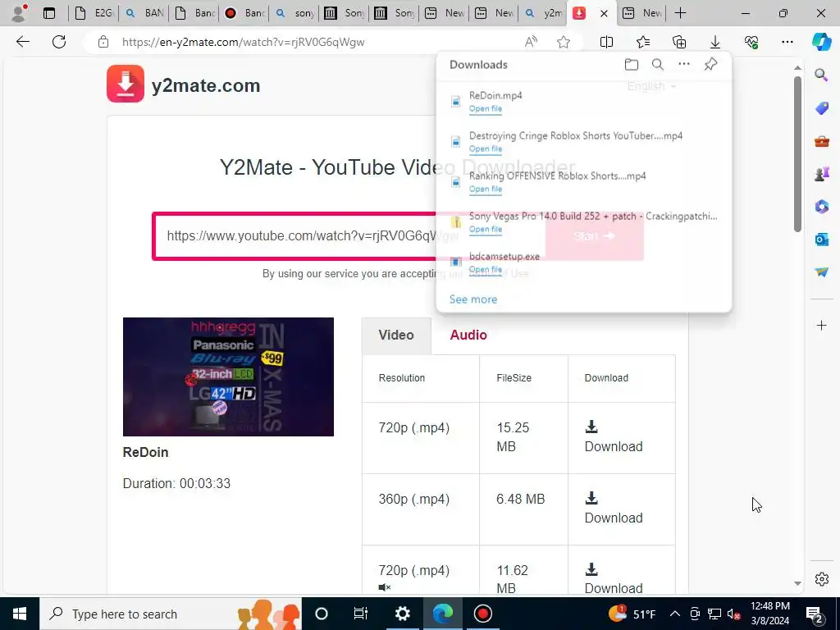
Task: Open Tools briefcase icon in sidebar
Action: point(821,141)
